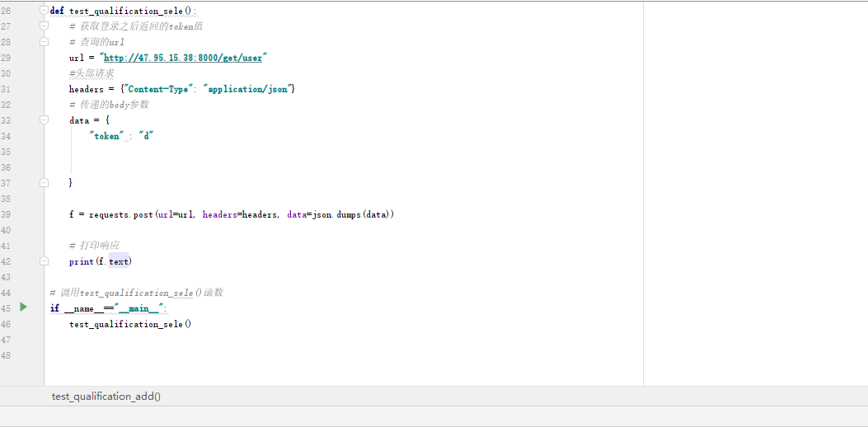
Task: Click the "d" token value string
Action: (x=145, y=136)
